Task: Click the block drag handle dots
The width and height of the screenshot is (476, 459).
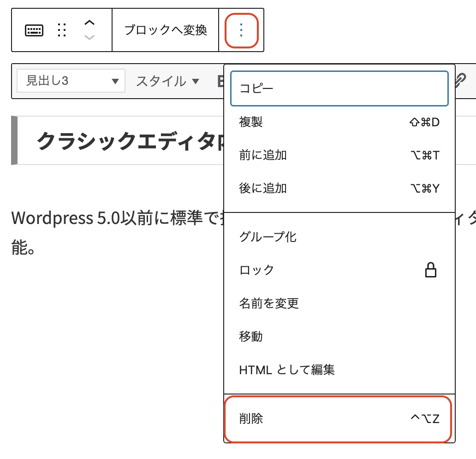Action: point(62,30)
